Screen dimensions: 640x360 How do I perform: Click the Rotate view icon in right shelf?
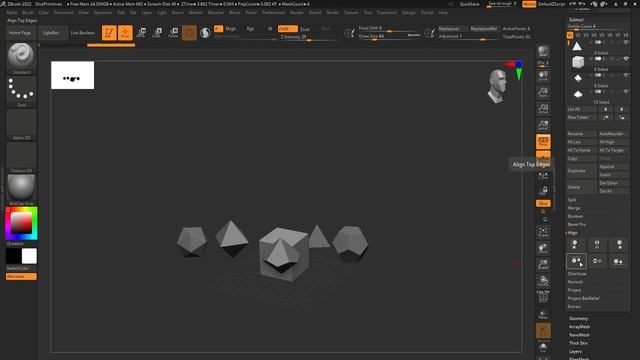543,281
